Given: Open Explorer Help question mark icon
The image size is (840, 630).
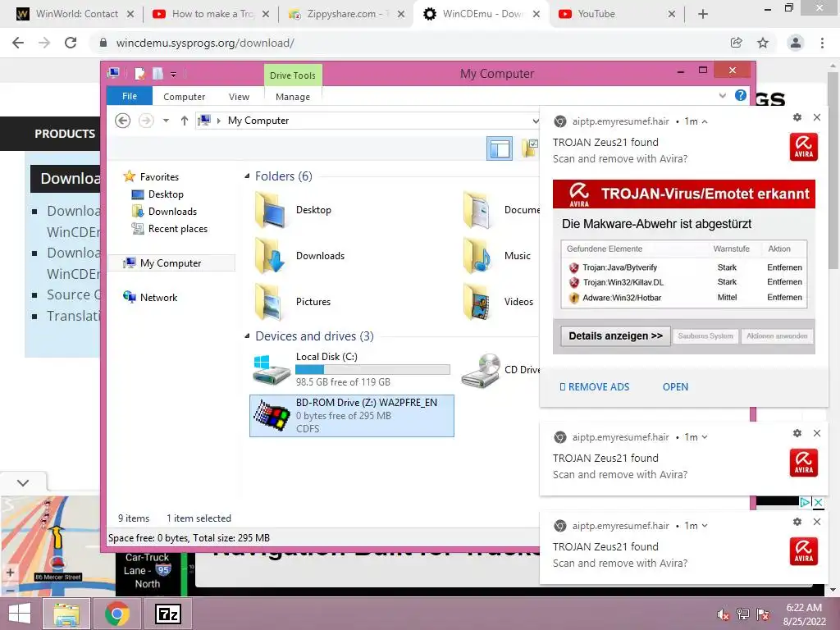Looking at the screenshot, I should click(741, 95).
